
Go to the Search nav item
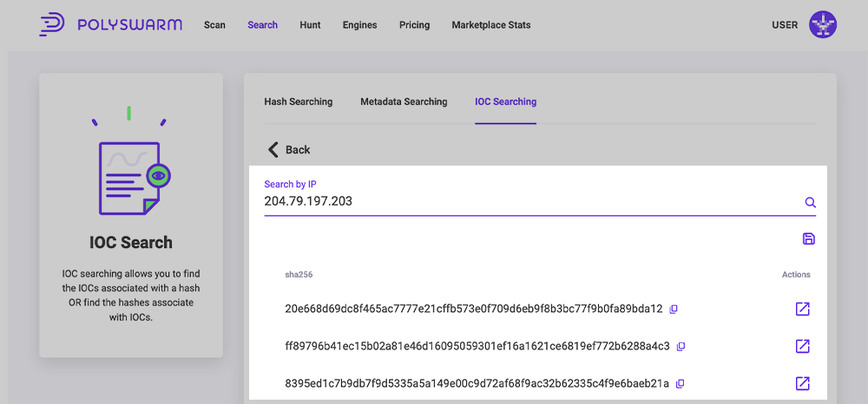(x=262, y=25)
